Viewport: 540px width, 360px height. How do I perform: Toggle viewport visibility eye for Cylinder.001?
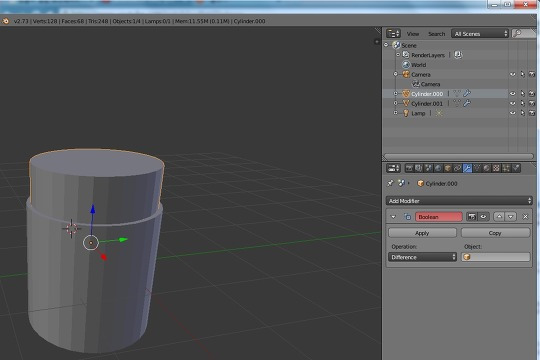click(x=512, y=103)
